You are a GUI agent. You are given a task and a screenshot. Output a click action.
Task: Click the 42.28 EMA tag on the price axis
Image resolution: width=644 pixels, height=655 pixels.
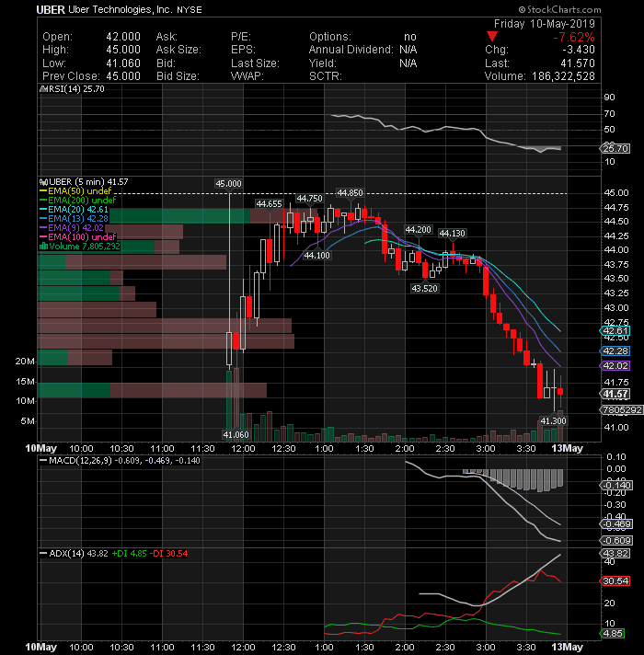615,350
